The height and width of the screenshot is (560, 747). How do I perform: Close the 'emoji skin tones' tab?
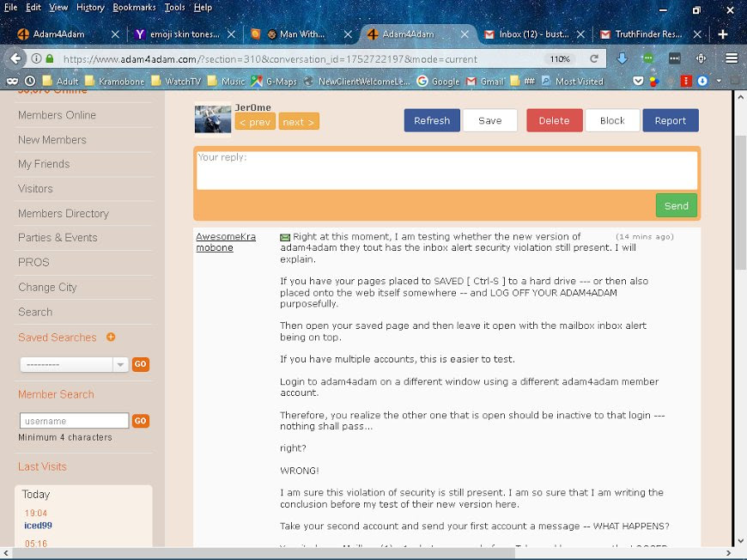(x=231, y=34)
